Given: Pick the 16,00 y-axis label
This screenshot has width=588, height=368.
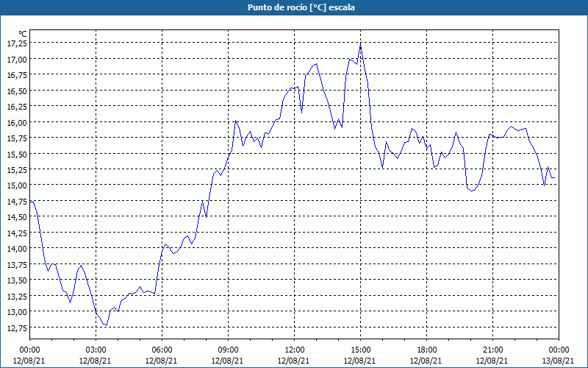Looking at the screenshot, I should pos(17,122).
